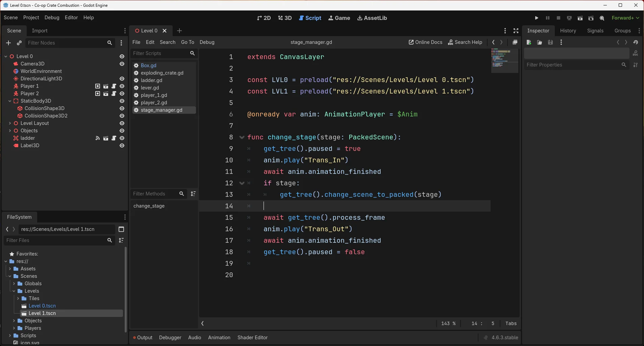Change indentation type via Tabs

(511, 323)
